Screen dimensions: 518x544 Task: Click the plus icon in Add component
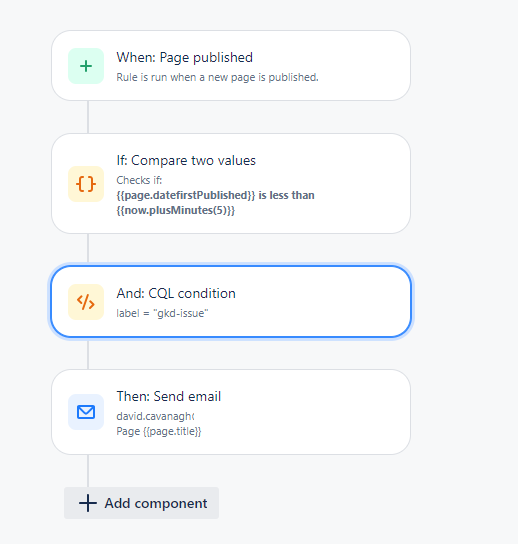point(88,503)
